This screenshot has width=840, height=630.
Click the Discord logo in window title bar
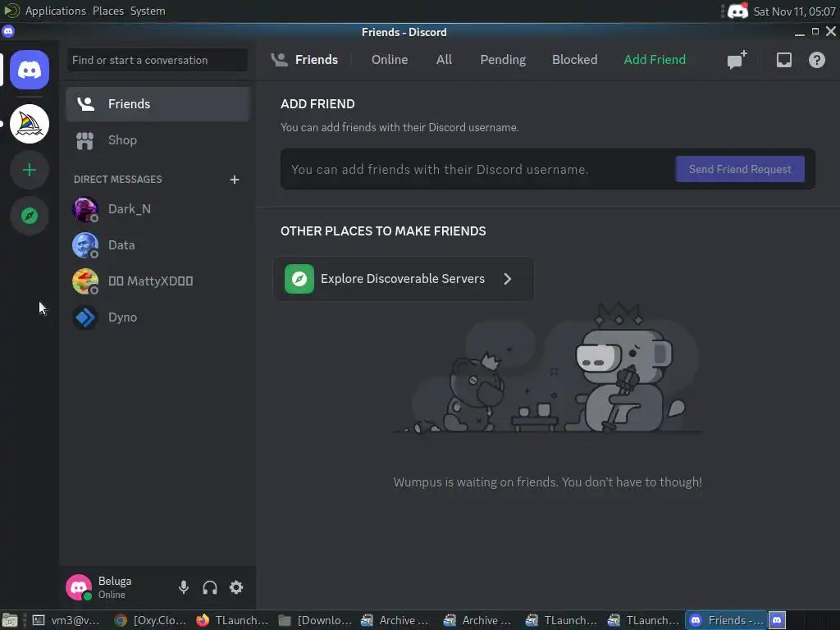pos(8,31)
